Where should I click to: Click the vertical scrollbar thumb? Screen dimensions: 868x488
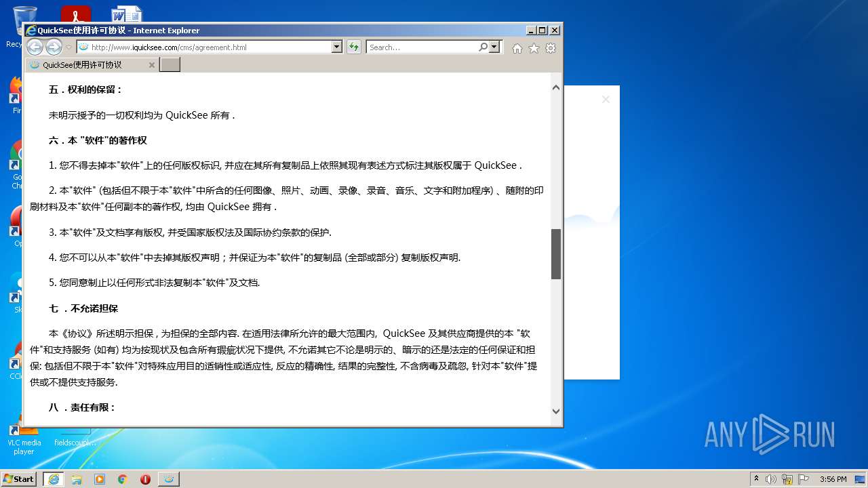(556, 254)
